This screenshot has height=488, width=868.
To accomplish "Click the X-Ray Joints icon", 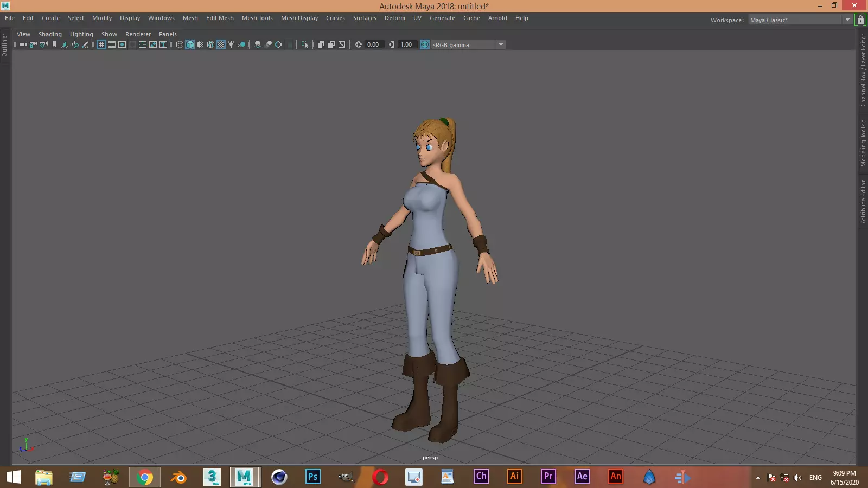I will pos(342,44).
